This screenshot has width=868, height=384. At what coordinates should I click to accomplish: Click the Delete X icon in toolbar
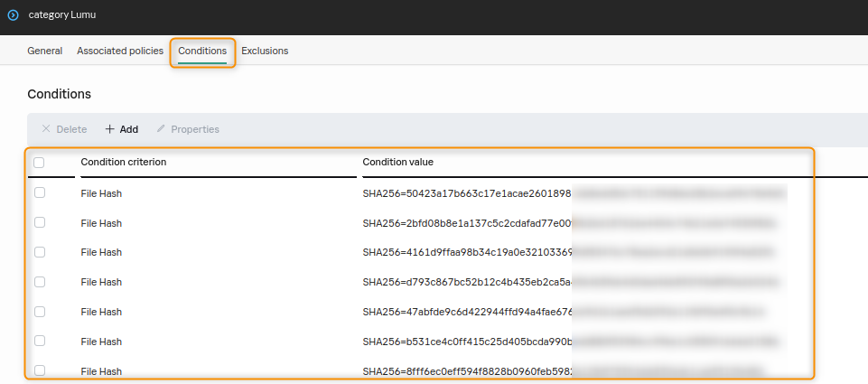coord(46,129)
